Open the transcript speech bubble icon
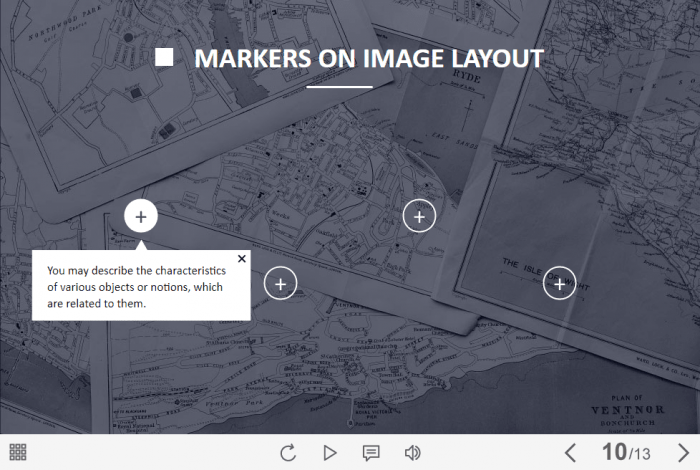Image resolution: width=700 pixels, height=470 pixels. (x=371, y=453)
